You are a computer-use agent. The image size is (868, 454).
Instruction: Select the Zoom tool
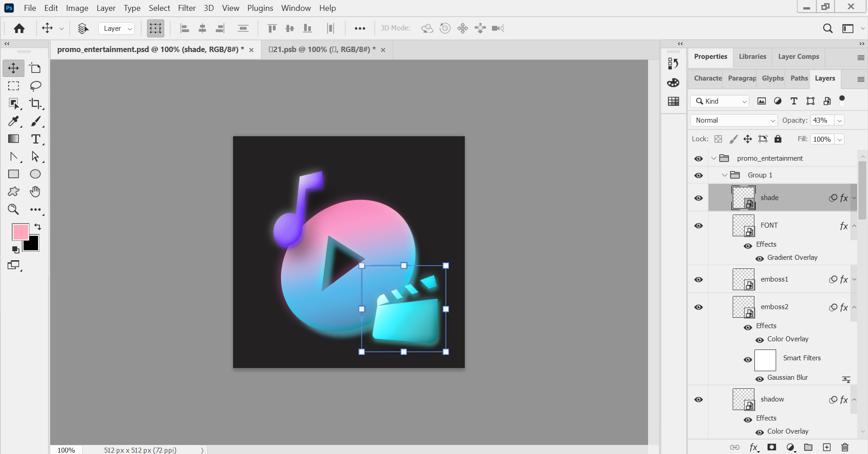(x=14, y=209)
